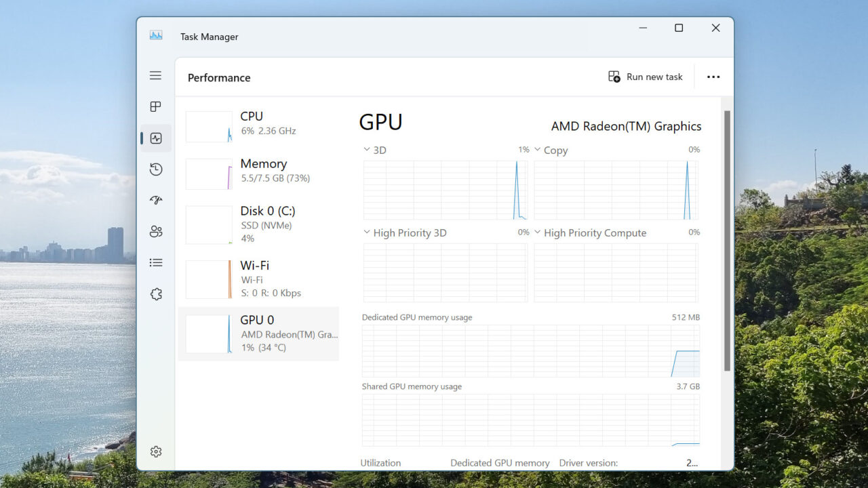
Task: Select the Performance page icon
Action: (155, 138)
